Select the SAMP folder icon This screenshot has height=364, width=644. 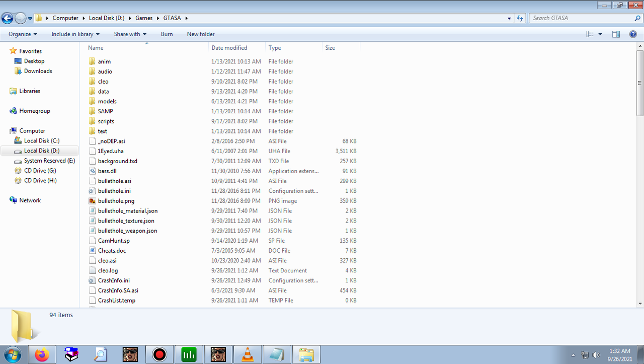(x=92, y=111)
